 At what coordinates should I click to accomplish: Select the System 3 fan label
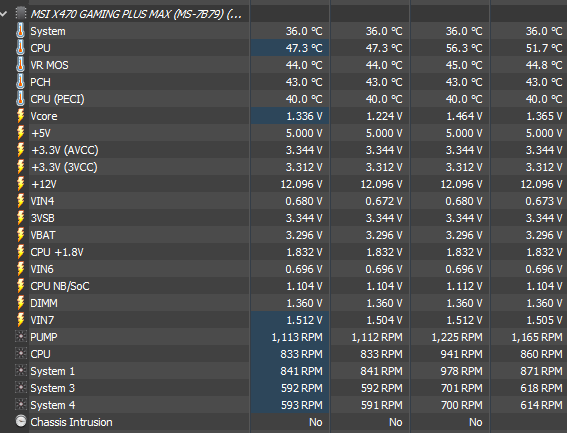click(52, 388)
